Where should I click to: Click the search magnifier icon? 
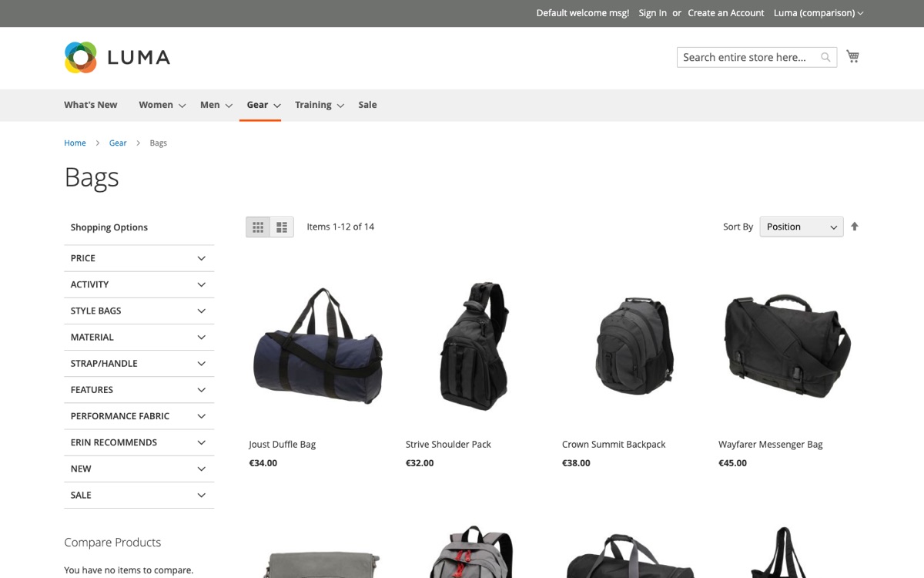(x=825, y=57)
